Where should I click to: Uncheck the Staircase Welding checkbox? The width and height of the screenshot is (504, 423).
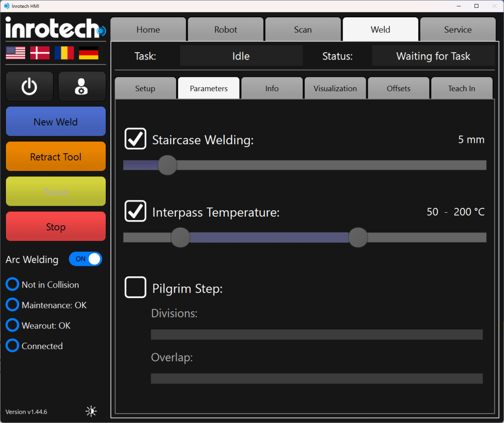135,139
